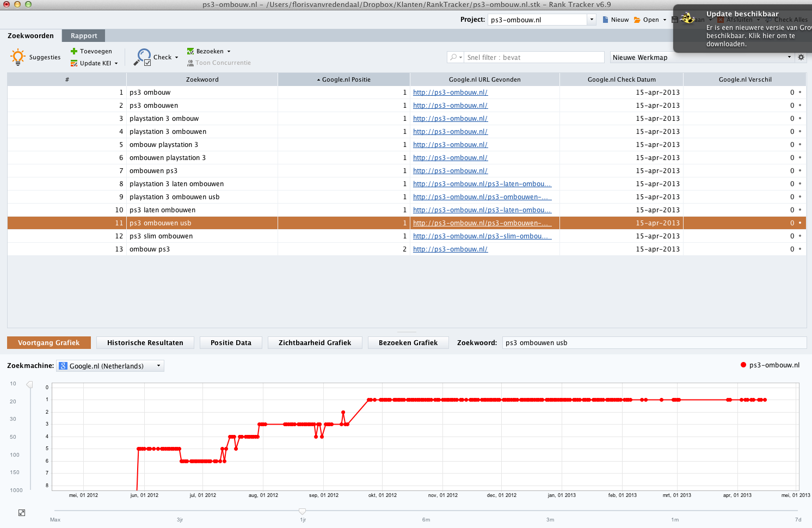
Task: Click the vertical position scale slider handle
Action: coord(30,385)
